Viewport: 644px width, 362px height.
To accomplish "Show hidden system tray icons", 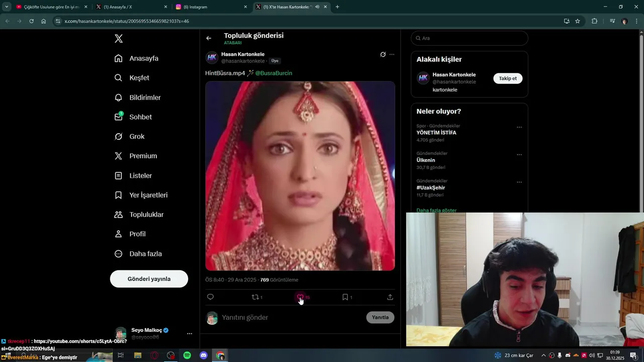I will [x=543, y=355].
